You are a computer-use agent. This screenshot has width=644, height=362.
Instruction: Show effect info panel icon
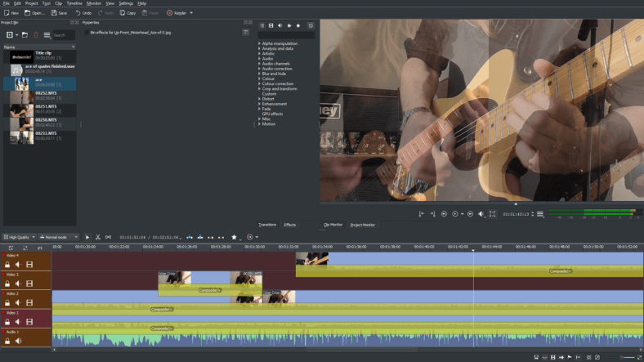coord(311,25)
